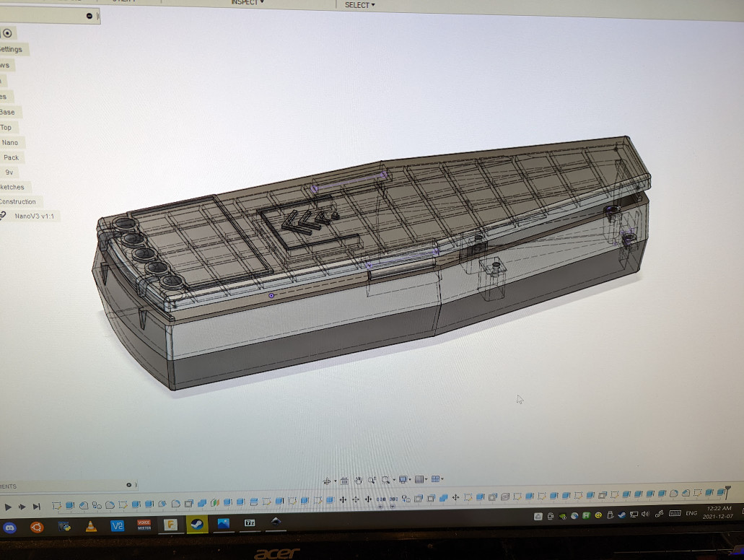The height and width of the screenshot is (560, 744).
Task: Open the Zoom Window options dropdown
Action: point(394,480)
